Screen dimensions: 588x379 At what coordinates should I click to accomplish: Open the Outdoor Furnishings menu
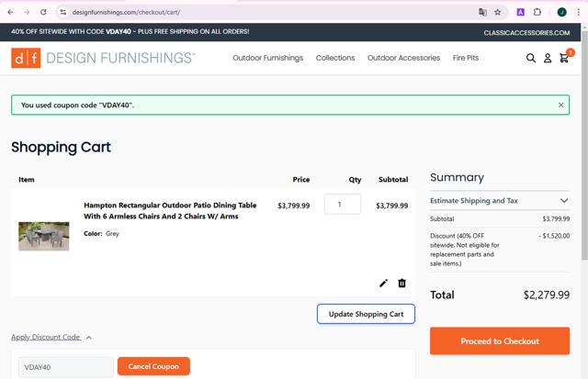(267, 58)
